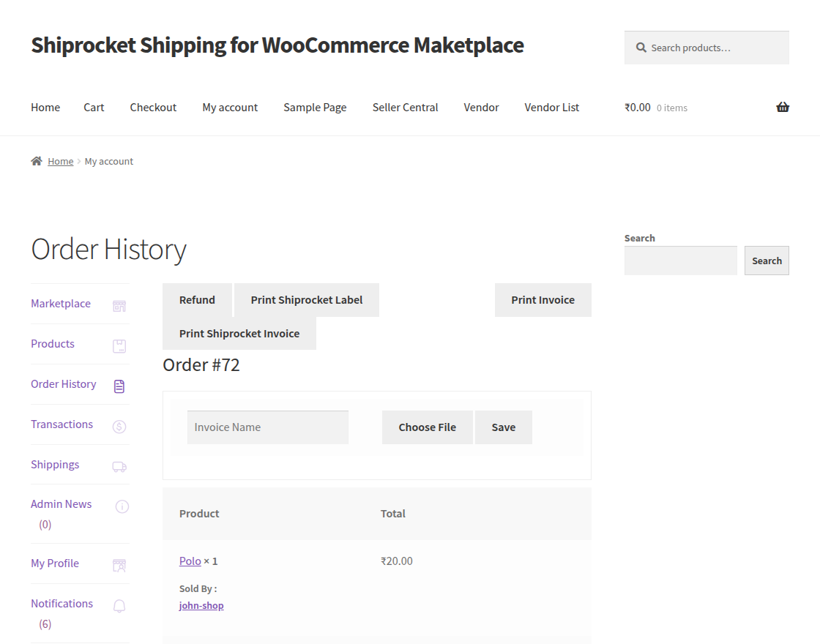Open the Cart menu item
The image size is (820, 644).
point(94,107)
